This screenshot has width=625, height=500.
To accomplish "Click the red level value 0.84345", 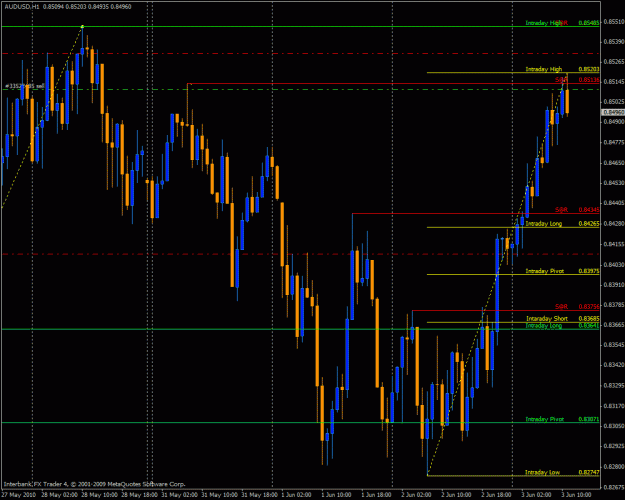I will coord(589,210).
